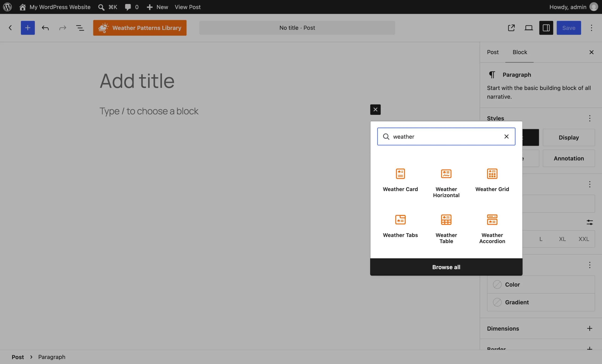Viewport: 602px width, 364px height.
Task: Open the WordPress logo menu
Action: point(7,7)
